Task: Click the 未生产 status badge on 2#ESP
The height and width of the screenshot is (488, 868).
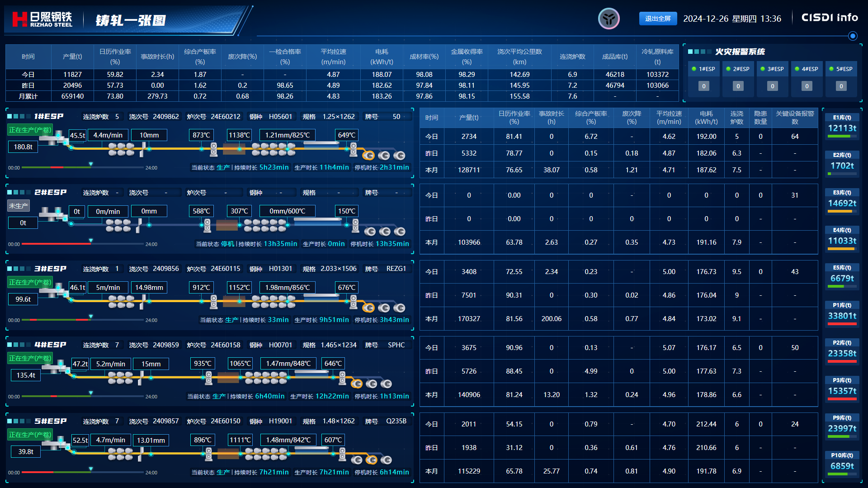Action: 19,206
